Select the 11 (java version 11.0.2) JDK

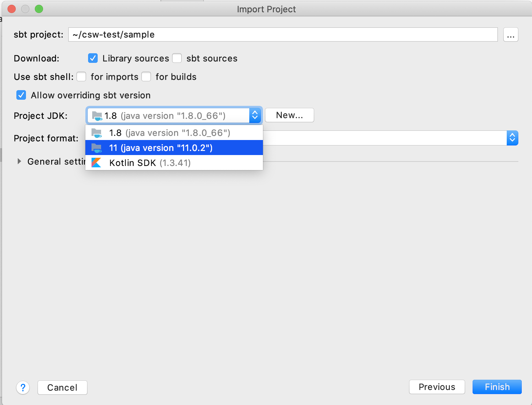coord(160,148)
